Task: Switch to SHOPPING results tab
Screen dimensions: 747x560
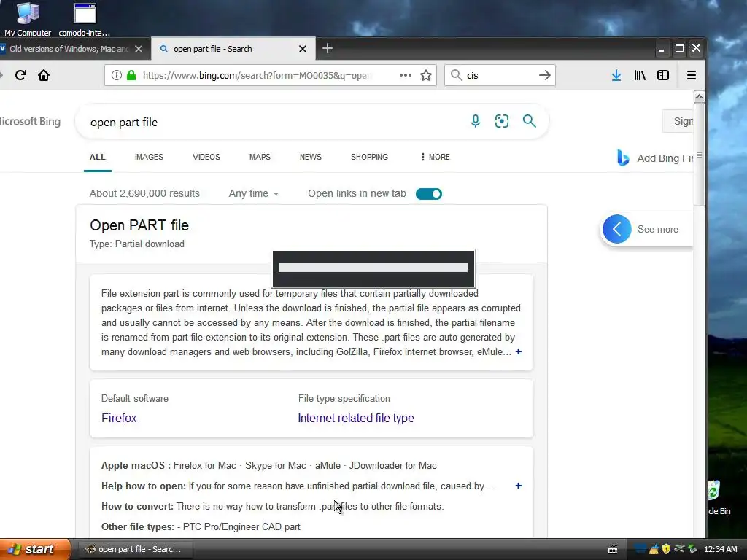Action: (369, 157)
